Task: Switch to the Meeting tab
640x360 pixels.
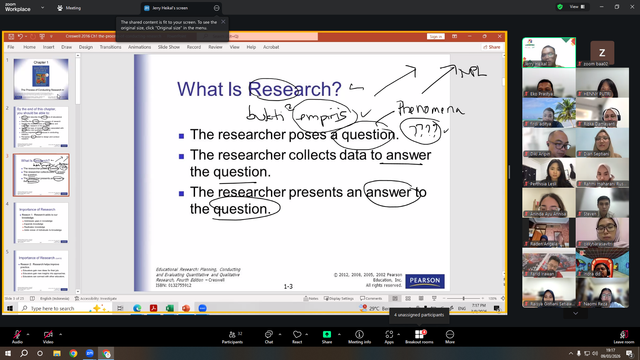Action: coord(69,8)
